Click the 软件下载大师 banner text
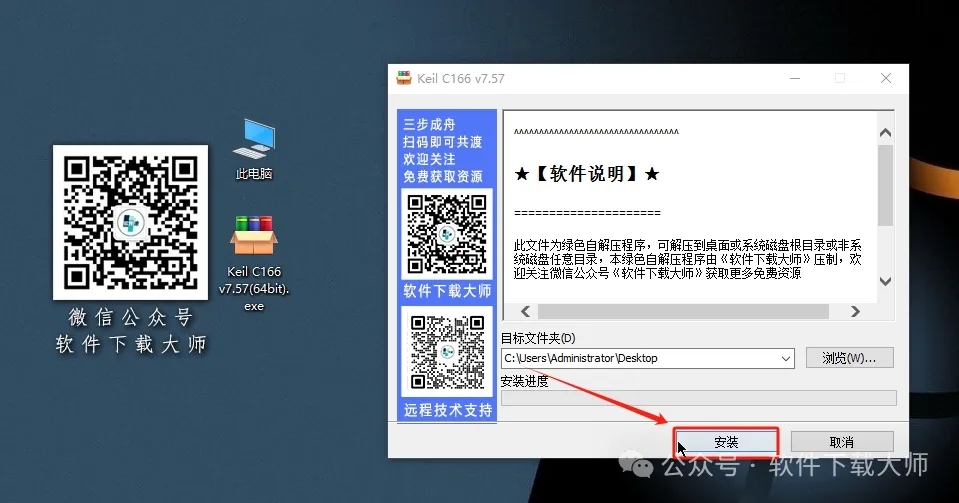Viewport: 959px width, 503px height. pos(447,291)
